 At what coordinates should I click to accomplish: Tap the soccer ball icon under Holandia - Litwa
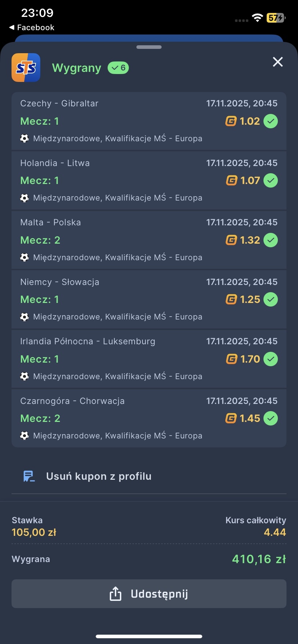(x=24, y=198)
